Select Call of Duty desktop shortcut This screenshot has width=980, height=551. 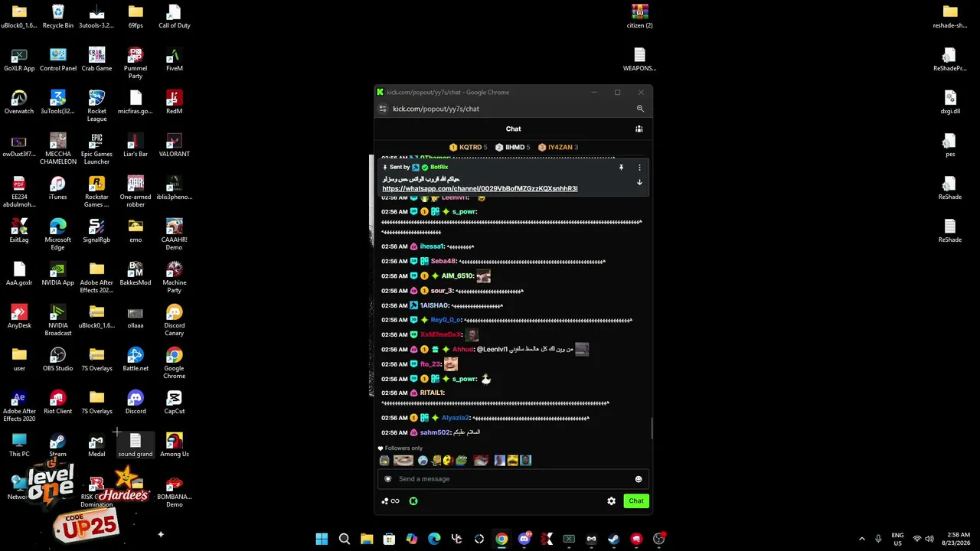(175, 17)
